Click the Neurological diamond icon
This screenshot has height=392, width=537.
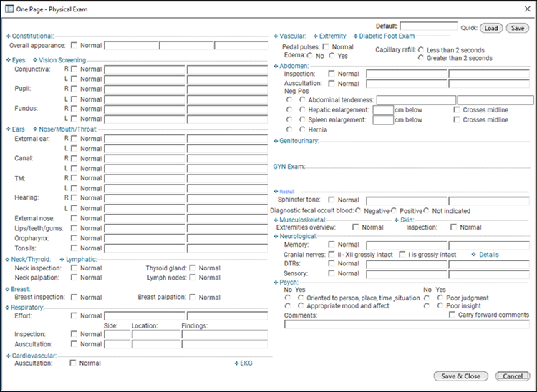tap(276, 236)
